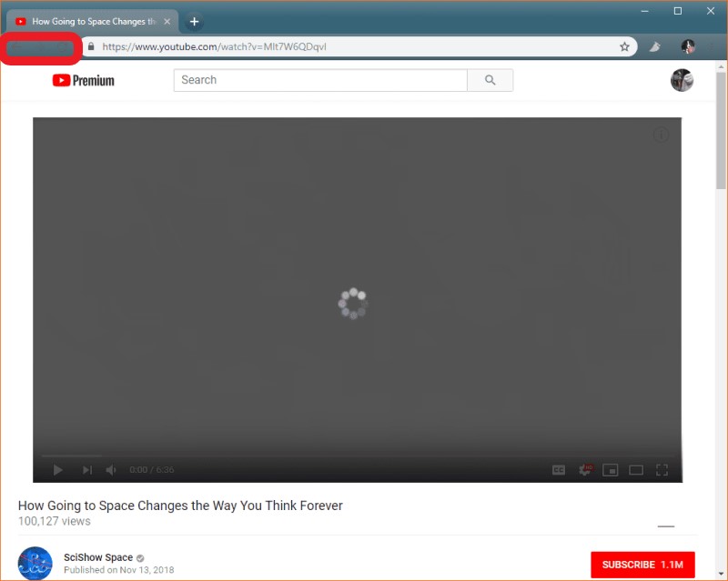Open a new browser tab

coord(194,21)
